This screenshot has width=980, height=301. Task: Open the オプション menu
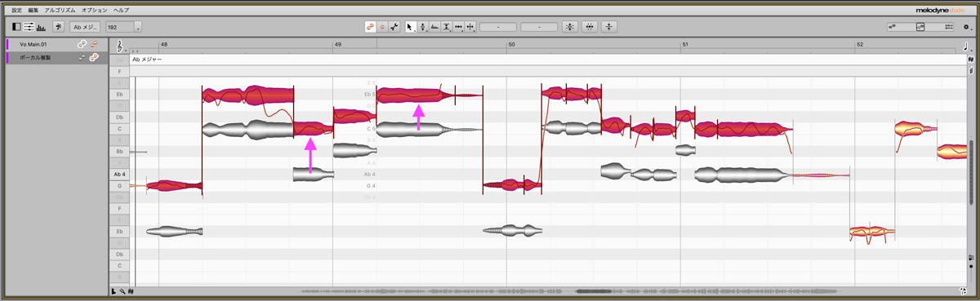pyautogui.click(x=95, y=10)
